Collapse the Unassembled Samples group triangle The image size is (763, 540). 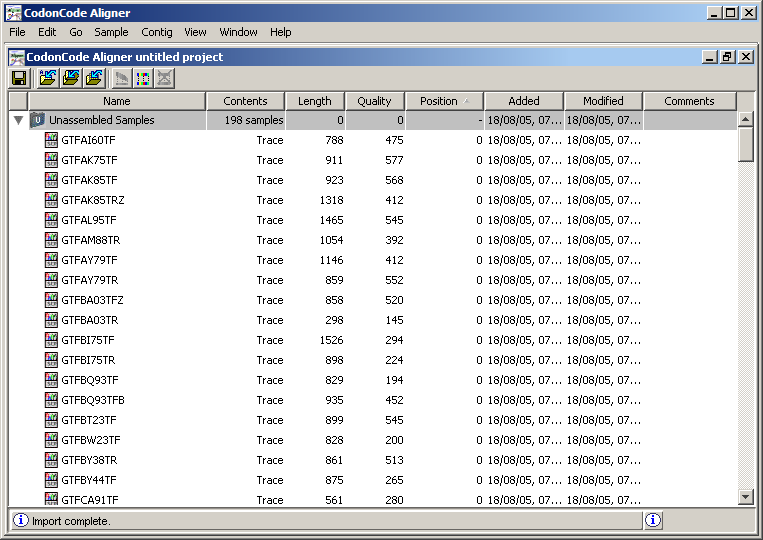pyautogui.click(x=18, y=120)
